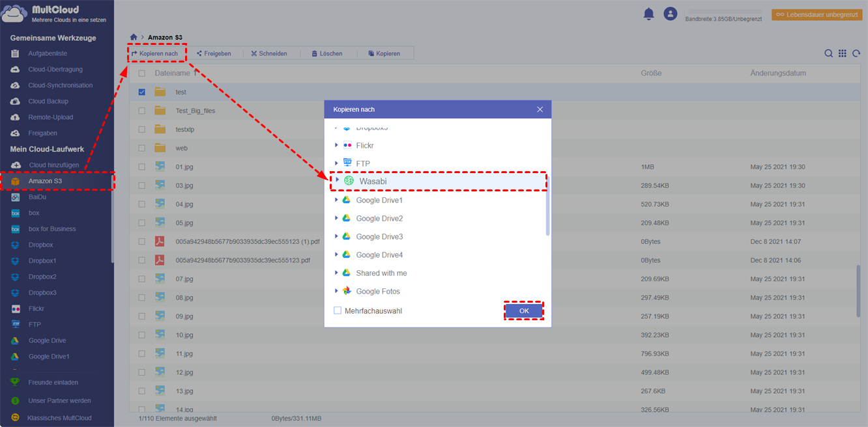This screenshot has height=427, width=868.
Task: Open Cloud-Übertragung tool
Action: pos(55,69)
